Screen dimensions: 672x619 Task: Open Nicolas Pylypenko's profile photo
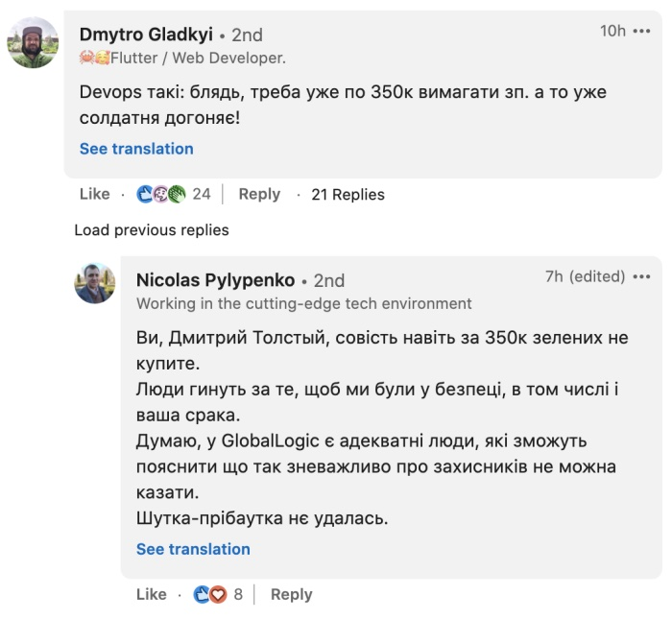[95, 283]
